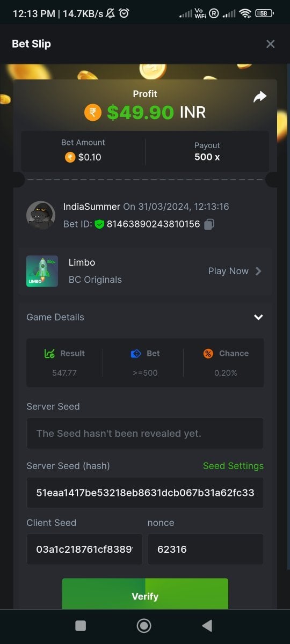
Task: Select the Server Seed hash field
Action: click(145, 493)
